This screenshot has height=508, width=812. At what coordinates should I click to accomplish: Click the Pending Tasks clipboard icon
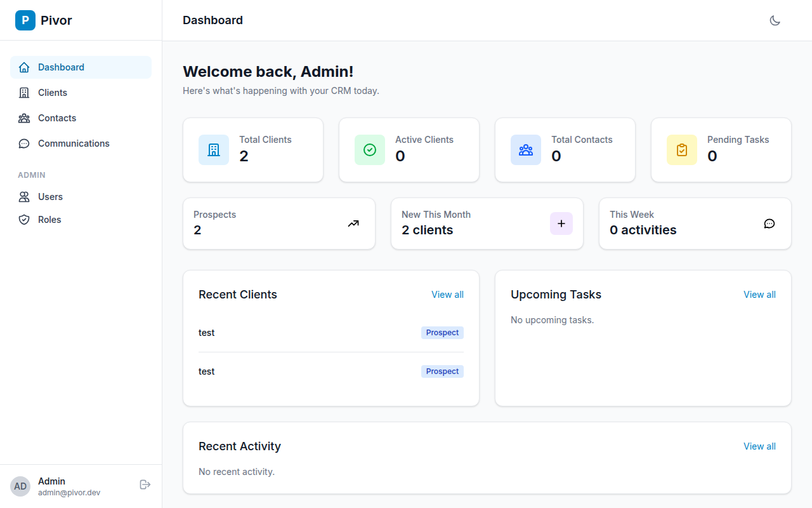click(x=681, y=150)
